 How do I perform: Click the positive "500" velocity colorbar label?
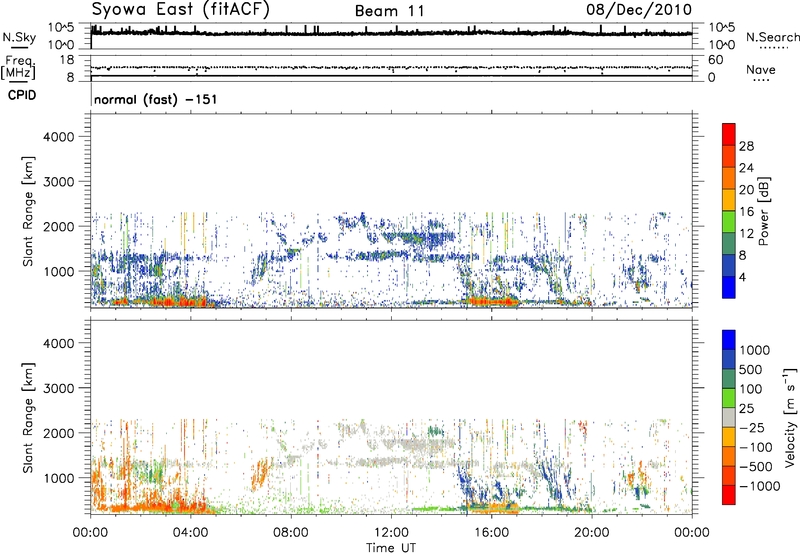coord(751,369)
